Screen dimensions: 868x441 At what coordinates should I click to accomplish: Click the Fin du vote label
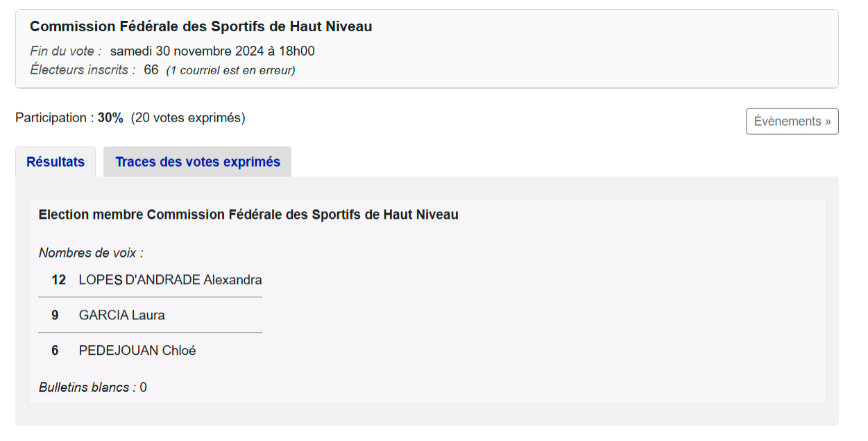(66, 51)
